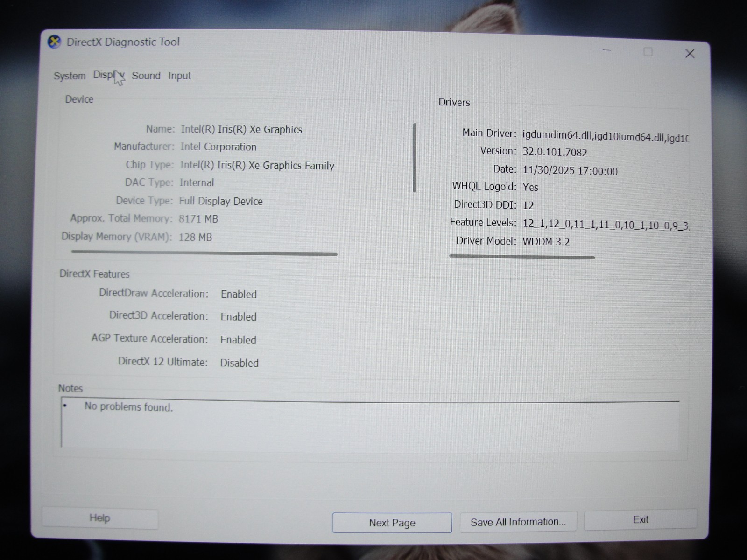Viewport: 747px width, 560px height.
Task: Exit the diagnostic tool
Action: [641, 519]
